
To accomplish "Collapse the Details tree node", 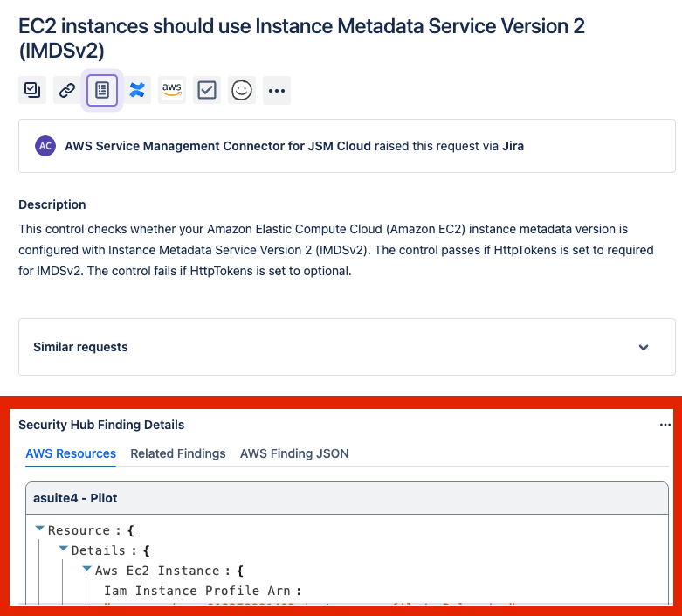I will [x=63, y=549].
